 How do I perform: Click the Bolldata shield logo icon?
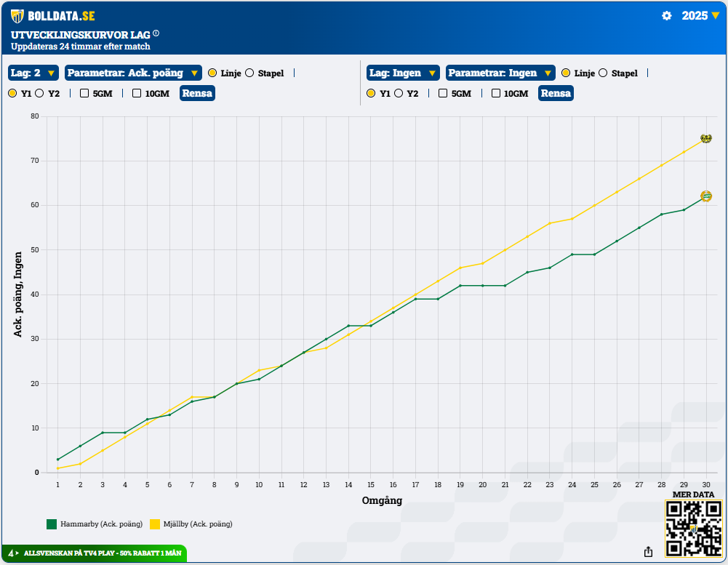(x=17, y=16)
